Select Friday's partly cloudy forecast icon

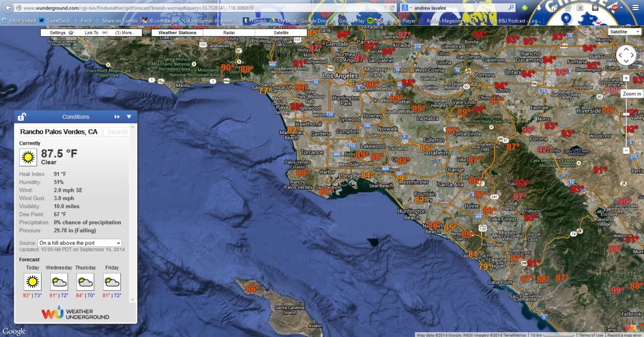point(112,282)
